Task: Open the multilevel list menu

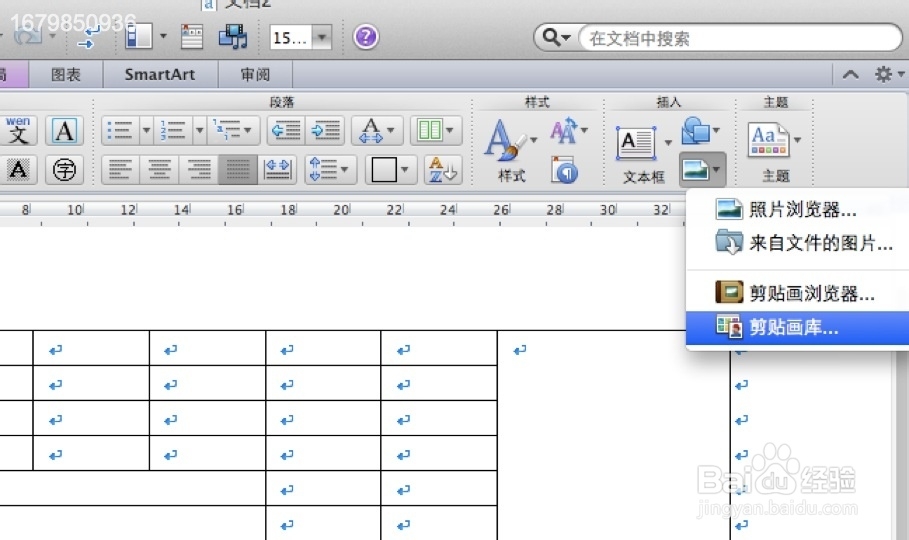Action: pos(232,131)
